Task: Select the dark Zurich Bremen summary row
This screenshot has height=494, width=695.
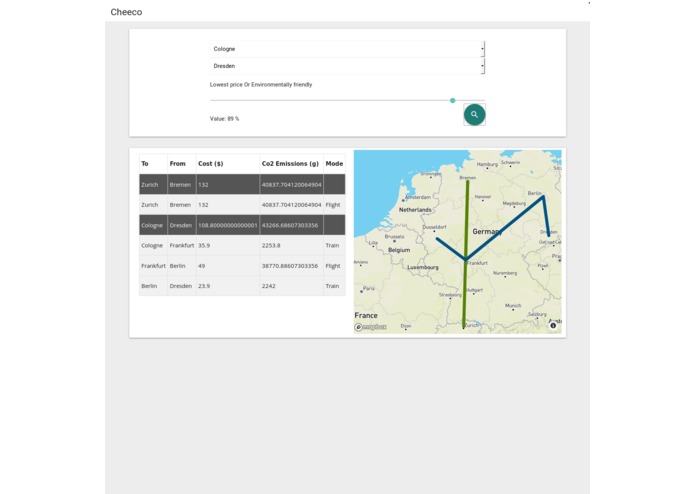Action: (x=242, y=184)
